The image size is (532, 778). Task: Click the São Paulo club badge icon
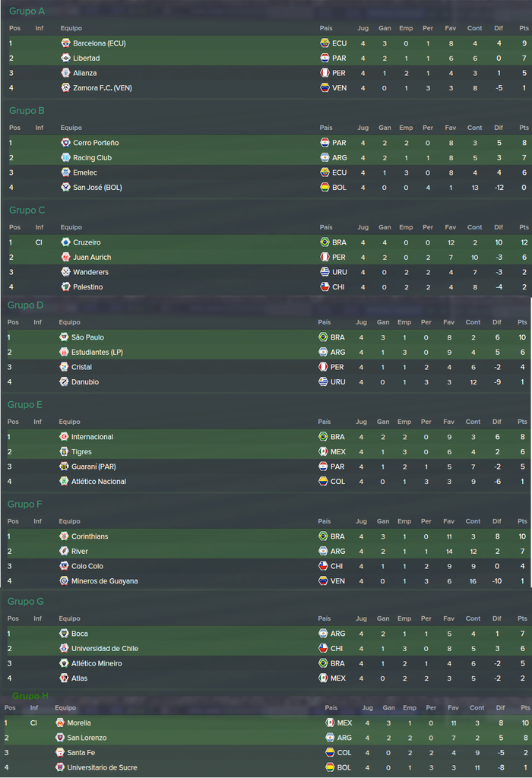pyautogui.click(x=64, y=337)
